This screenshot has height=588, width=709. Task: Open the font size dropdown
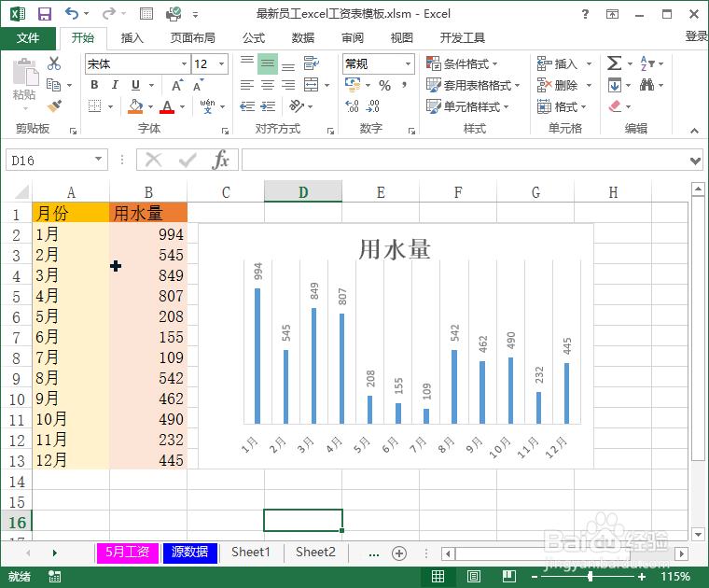pyautogui.click(x=222, y=63)
